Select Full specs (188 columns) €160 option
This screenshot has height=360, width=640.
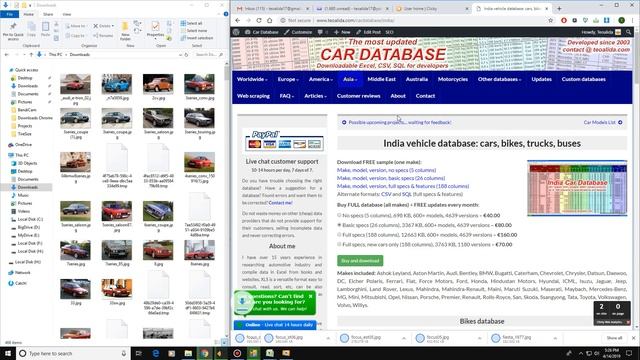coord(339,235)
